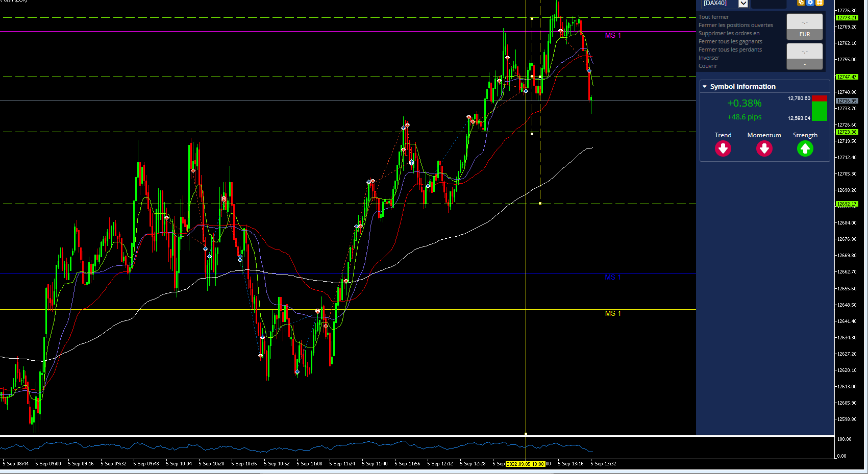Click the magenta MS 1 chart label
Image resolution: width=868 pixels, height=474 pixels.
[x=613, y=35]
